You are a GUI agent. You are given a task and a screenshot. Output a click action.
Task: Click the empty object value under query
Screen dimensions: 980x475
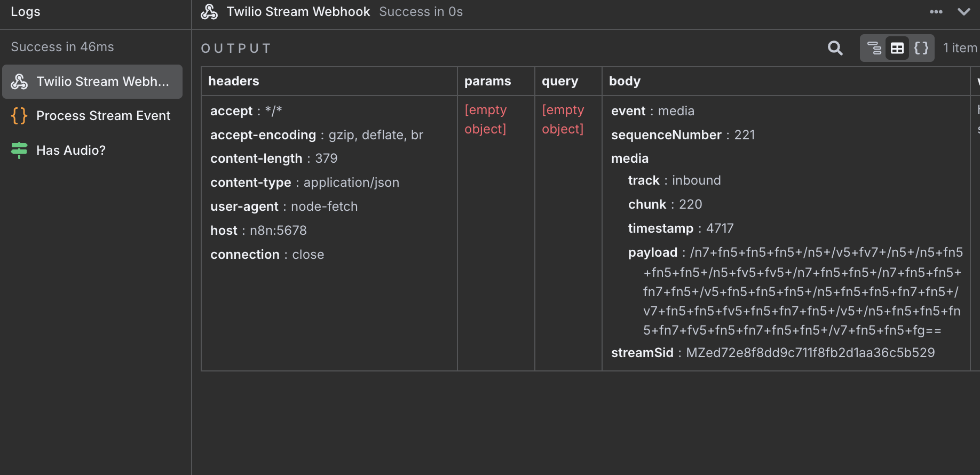(563, 120)
